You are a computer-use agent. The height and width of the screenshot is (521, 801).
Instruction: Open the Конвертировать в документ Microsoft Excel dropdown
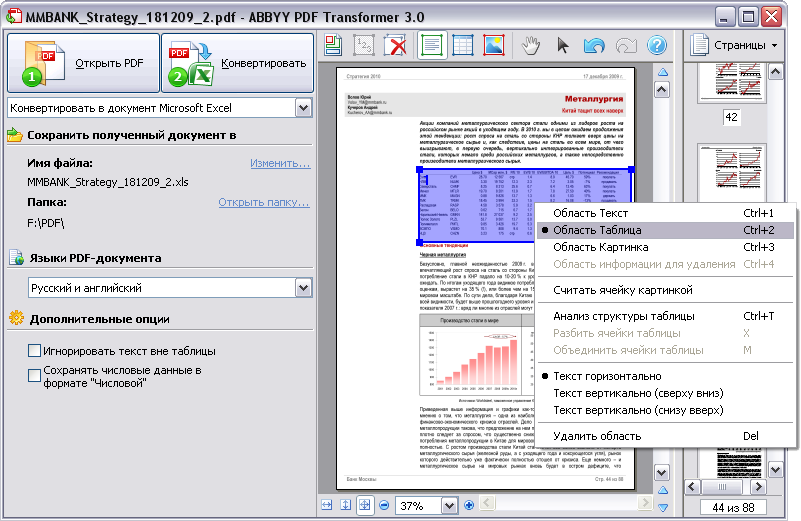pyautogui.click(x=303, y=108)
